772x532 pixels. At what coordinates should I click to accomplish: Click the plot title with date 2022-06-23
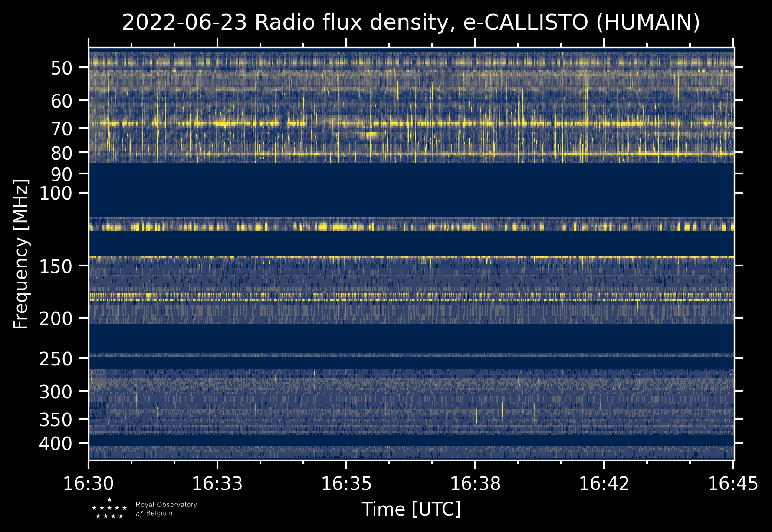pyautogui.click(x=411, y=23)
